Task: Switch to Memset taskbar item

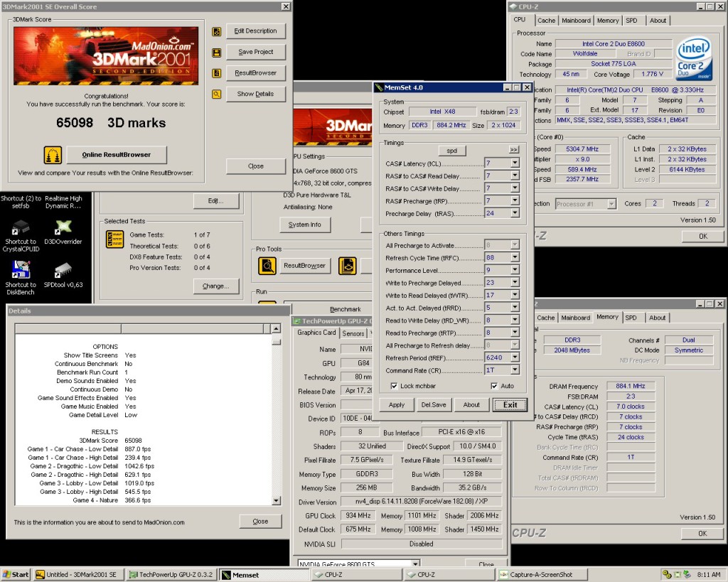Action: tap(264, 575)
